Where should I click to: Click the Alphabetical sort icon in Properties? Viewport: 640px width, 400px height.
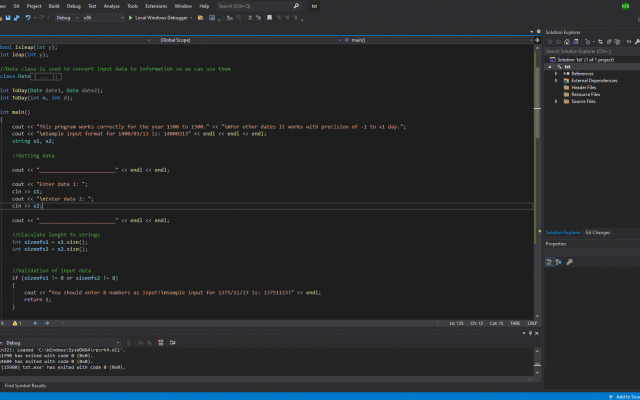pos(558,262)
